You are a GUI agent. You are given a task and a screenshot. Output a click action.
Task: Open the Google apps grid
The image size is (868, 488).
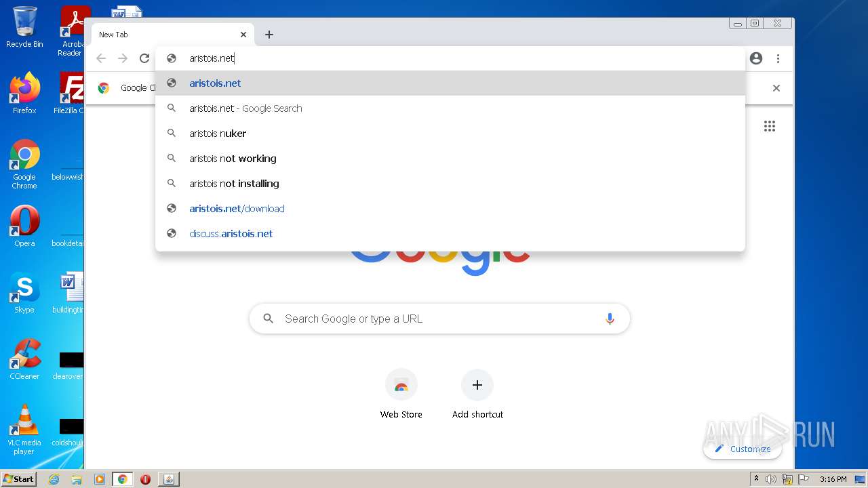click(x=770, y=126)
